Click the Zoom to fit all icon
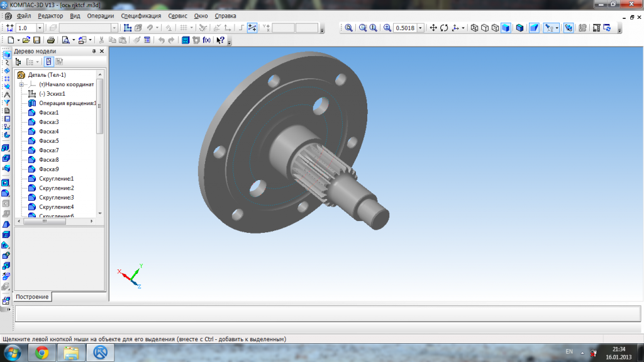 (348, 28)
